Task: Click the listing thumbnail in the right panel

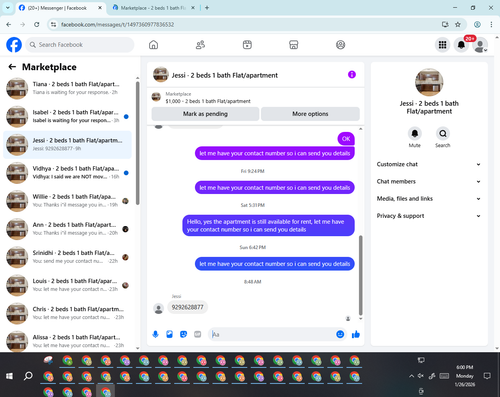Action: pos(429,82)
